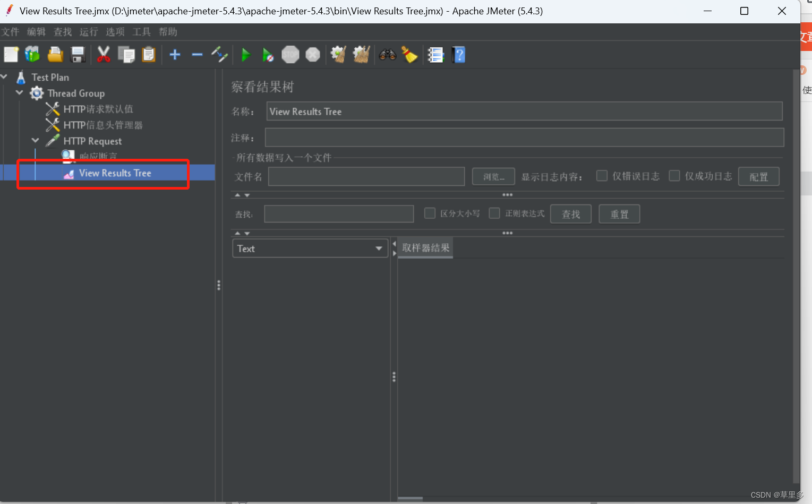Viewport: 812px width, 504px height.
Task: Click the 浏览... button
Action: click(x=493, y=177)
